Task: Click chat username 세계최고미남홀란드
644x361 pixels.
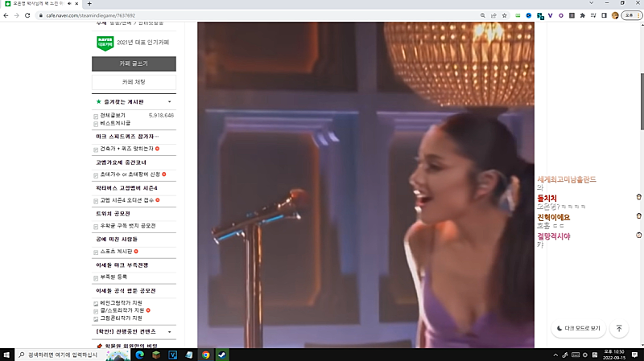Action: (567, 179)
